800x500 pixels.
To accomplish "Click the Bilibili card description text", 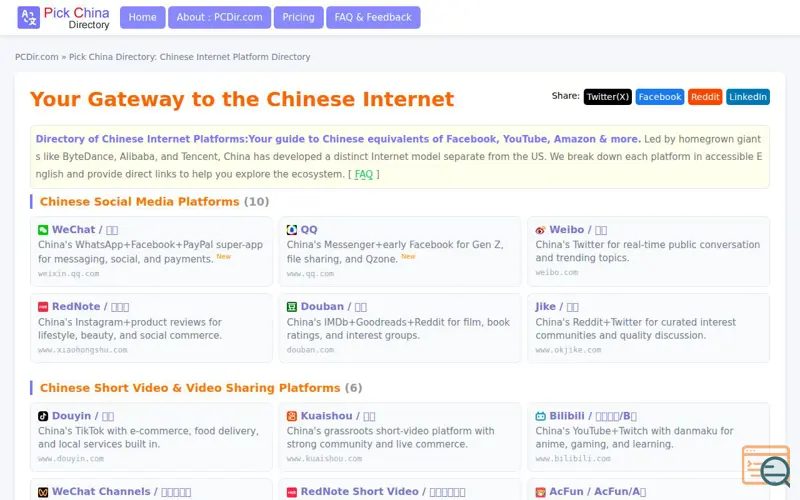I will tap(634, 437).
